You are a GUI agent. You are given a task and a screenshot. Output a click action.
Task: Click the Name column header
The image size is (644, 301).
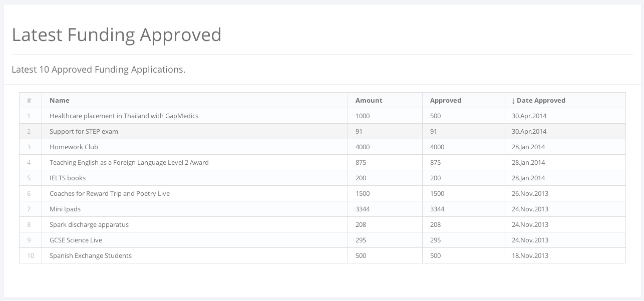point(59,100)
